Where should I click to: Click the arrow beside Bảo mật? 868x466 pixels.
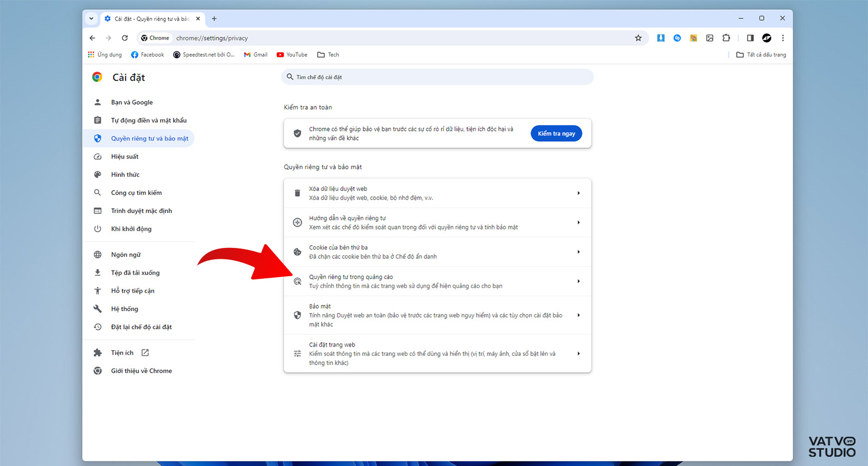579,315
